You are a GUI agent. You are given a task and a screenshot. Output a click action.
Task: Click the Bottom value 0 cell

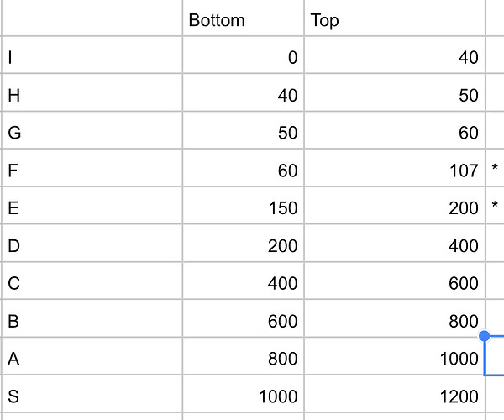(x=244, y=55)
